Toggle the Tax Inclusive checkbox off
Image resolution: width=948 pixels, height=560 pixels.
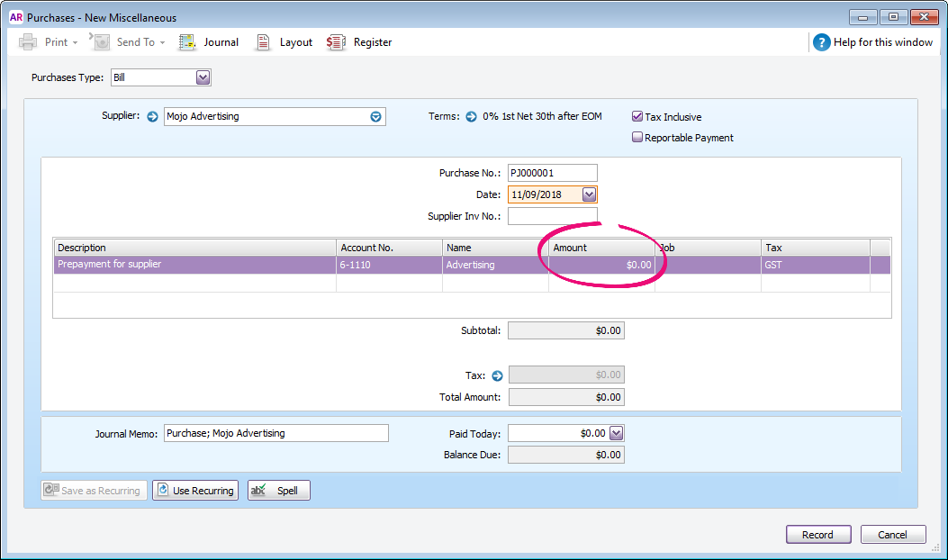pos(637,116)
